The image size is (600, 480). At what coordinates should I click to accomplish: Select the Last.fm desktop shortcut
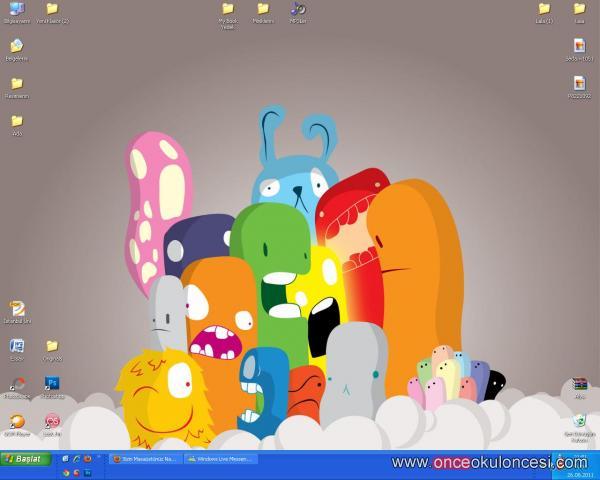click(52, 421)
